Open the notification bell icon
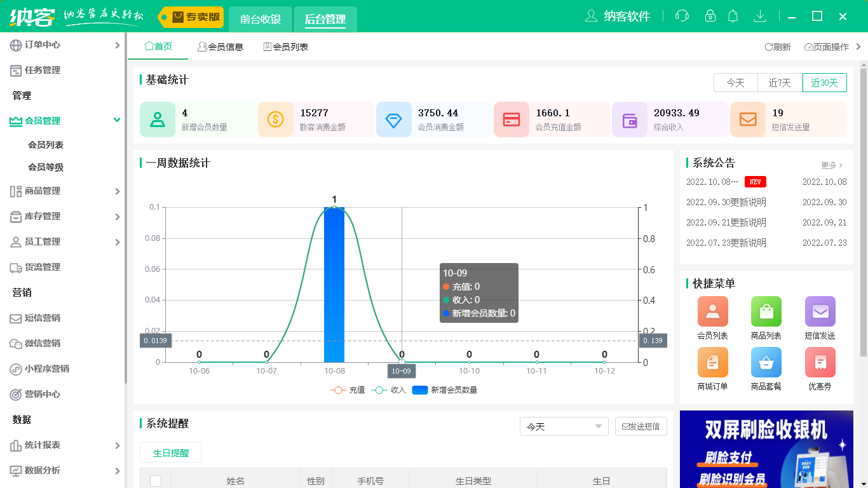The width and height of the screenshot is (868, 488). click(x=733, y=16)
